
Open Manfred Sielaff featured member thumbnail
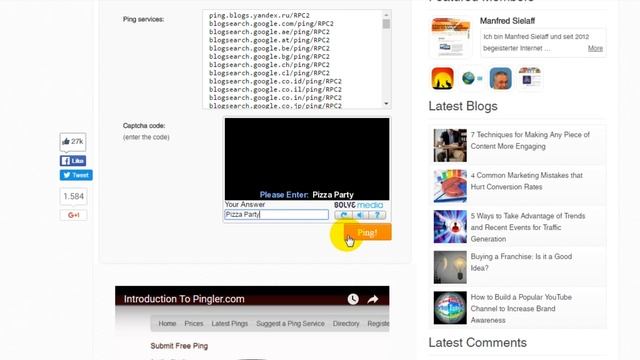[451, 37]
